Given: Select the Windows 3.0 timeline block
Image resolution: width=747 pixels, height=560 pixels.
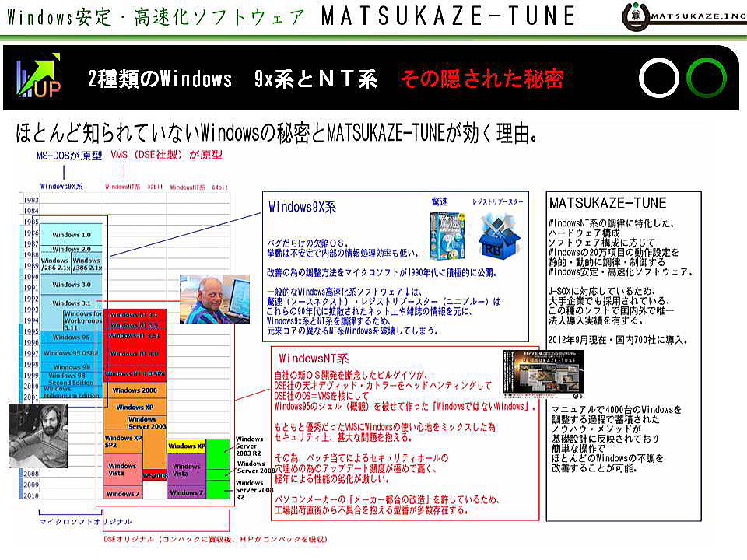Looking at the screenshot, I should tap(72, 285).
